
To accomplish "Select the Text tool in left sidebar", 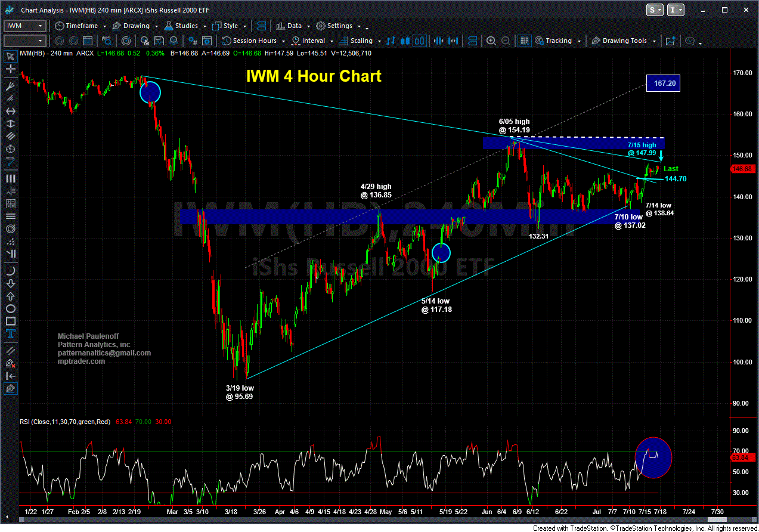I will 11,334.
